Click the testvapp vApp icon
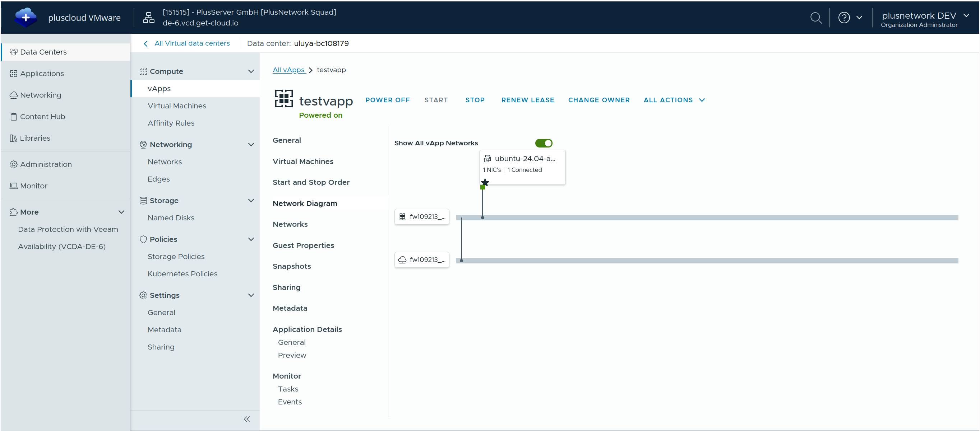This screenshot has width=980, height=431. pyautogui.click(x=284, y=98)
